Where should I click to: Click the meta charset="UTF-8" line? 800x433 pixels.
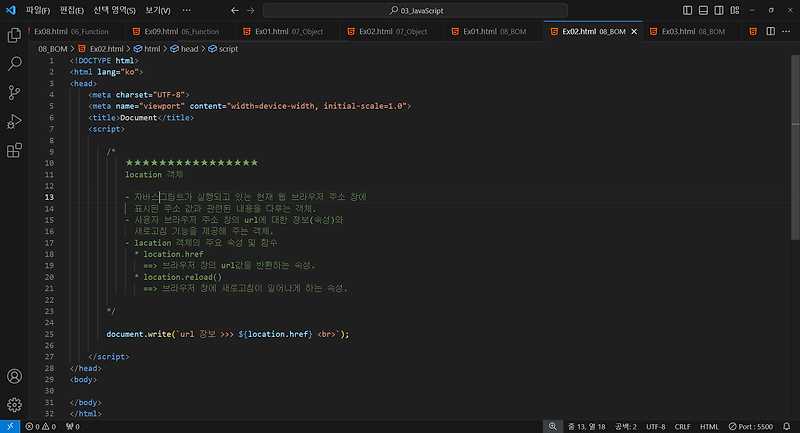[139, 95]
